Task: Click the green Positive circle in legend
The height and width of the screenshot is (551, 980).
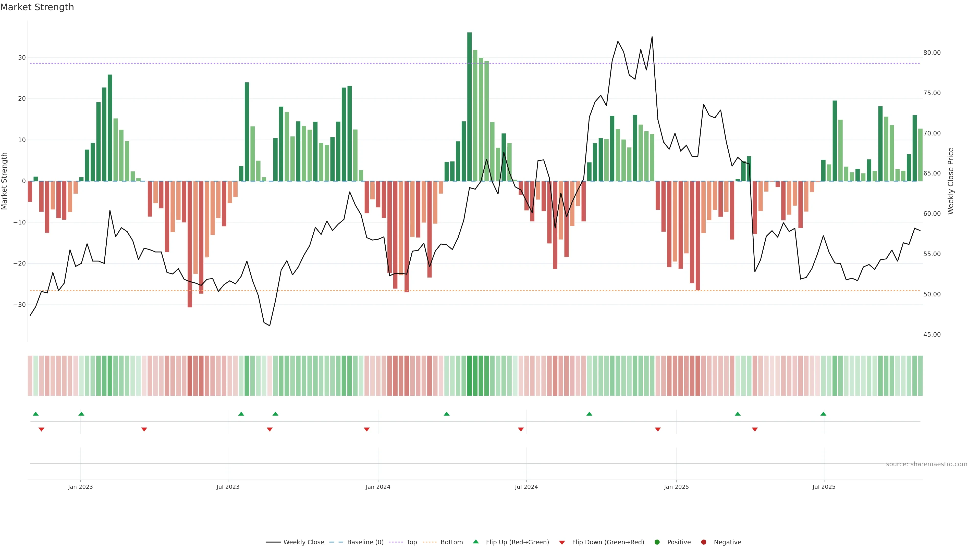Action: click(657, 542)
